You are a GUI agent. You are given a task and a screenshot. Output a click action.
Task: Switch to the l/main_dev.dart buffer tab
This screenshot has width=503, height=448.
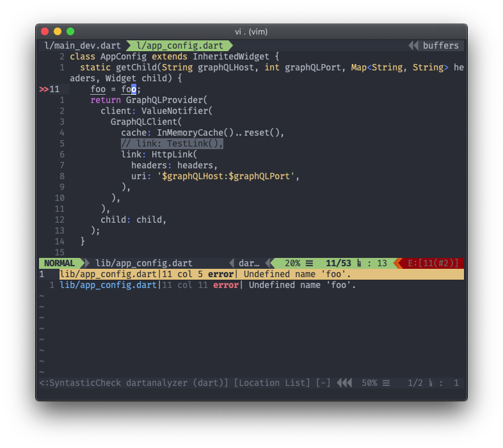[83, 45]
